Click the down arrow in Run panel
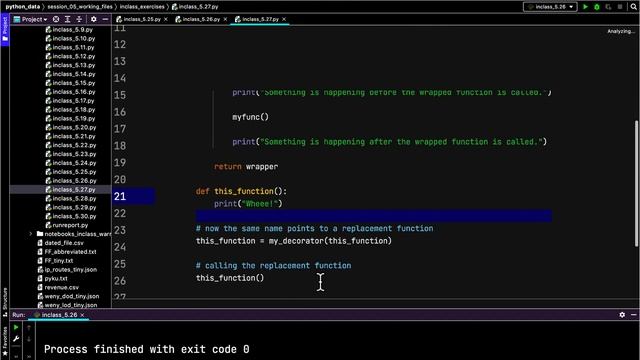Viewport: 640px width, 360px height. 29,339
